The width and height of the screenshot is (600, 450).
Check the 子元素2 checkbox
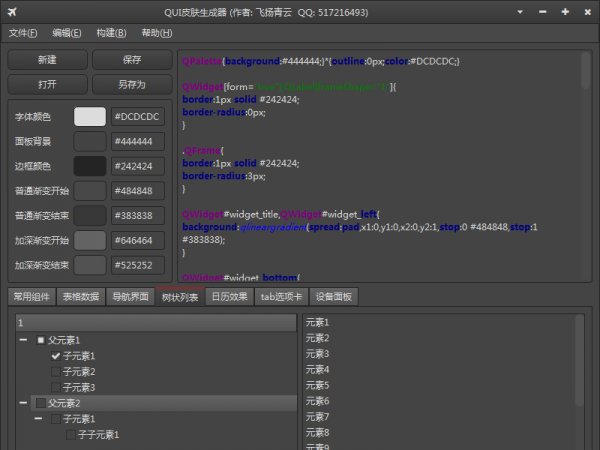coord(56,372)
